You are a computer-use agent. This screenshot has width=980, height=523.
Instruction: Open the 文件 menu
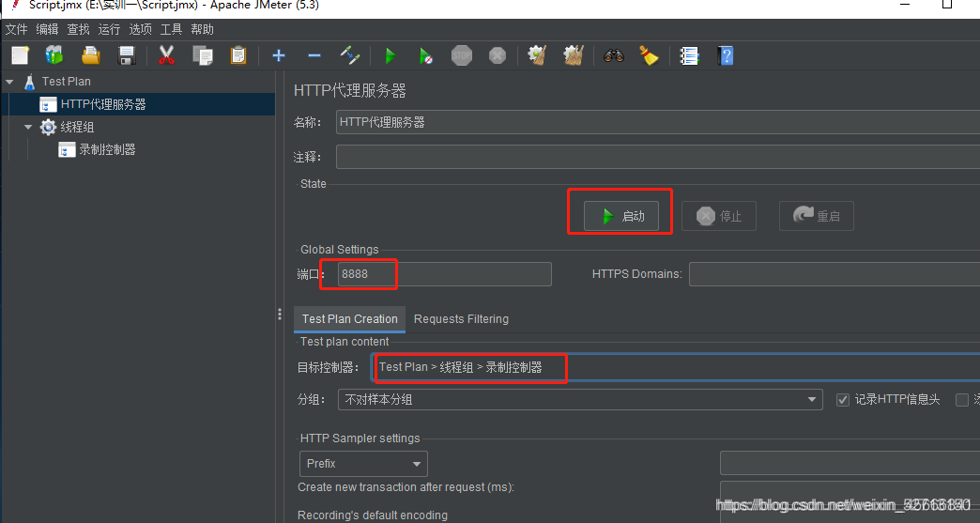16,29
